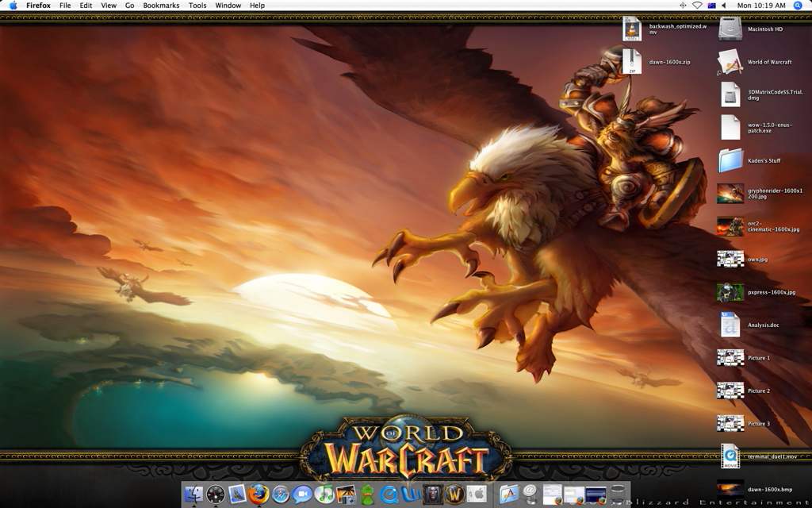Select own.jpg image file

(730, 259)
